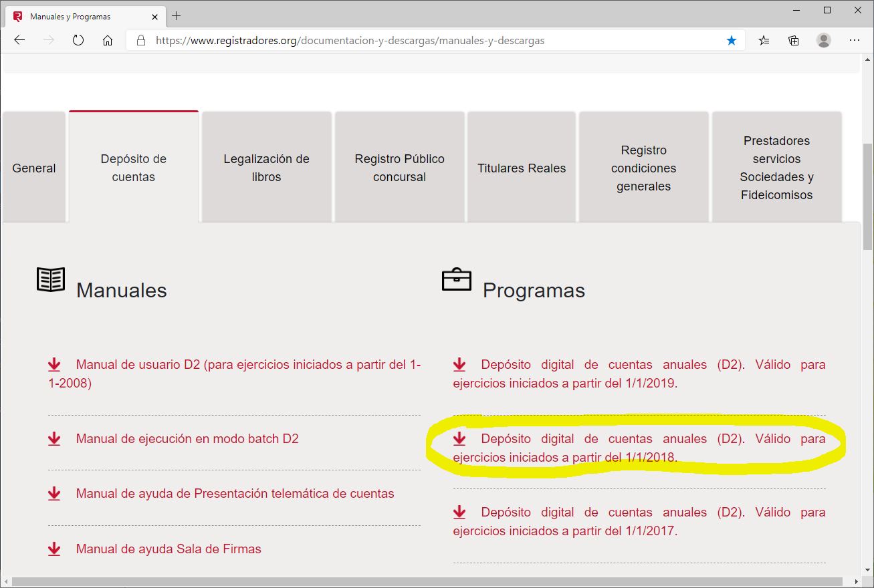Open the user profile avatar
The image size is (874, 588).
click(823, 40)
